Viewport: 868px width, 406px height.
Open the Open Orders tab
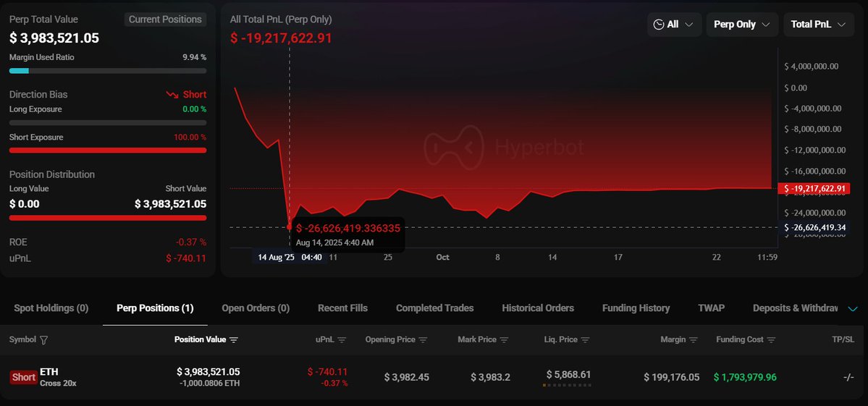[256, 308]
